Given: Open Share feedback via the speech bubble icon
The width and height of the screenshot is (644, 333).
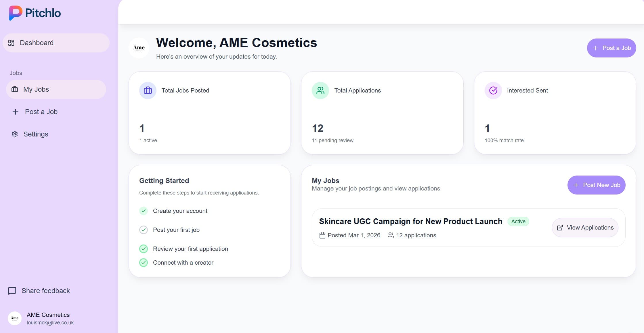Looking at the screenshot, I should pyautogui.click(x=12, y=291).
